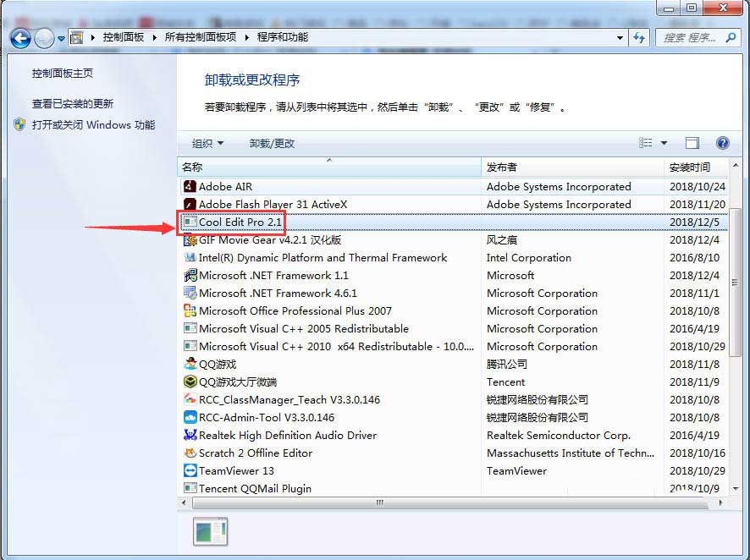Click the QQ游戏 program icon
The height and width of the screenshot is (560, 750).
pyautogui.click(x=190, y=364)
